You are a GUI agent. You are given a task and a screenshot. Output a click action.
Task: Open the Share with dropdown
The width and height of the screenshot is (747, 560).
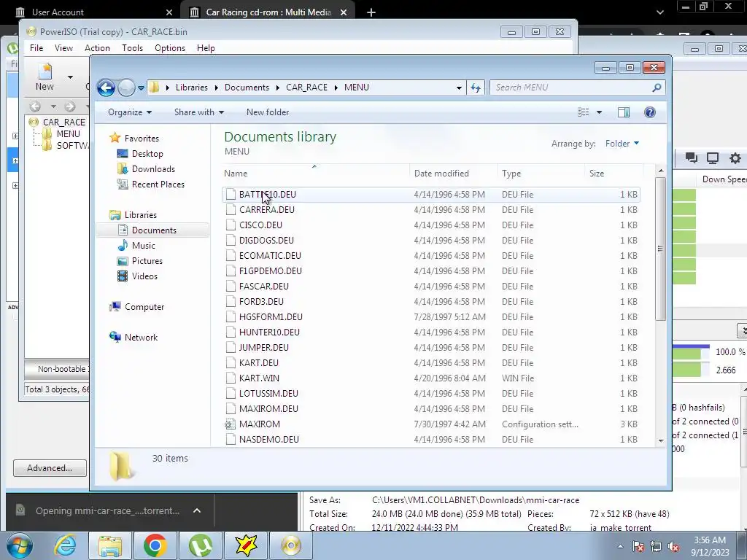coord(198,112)
